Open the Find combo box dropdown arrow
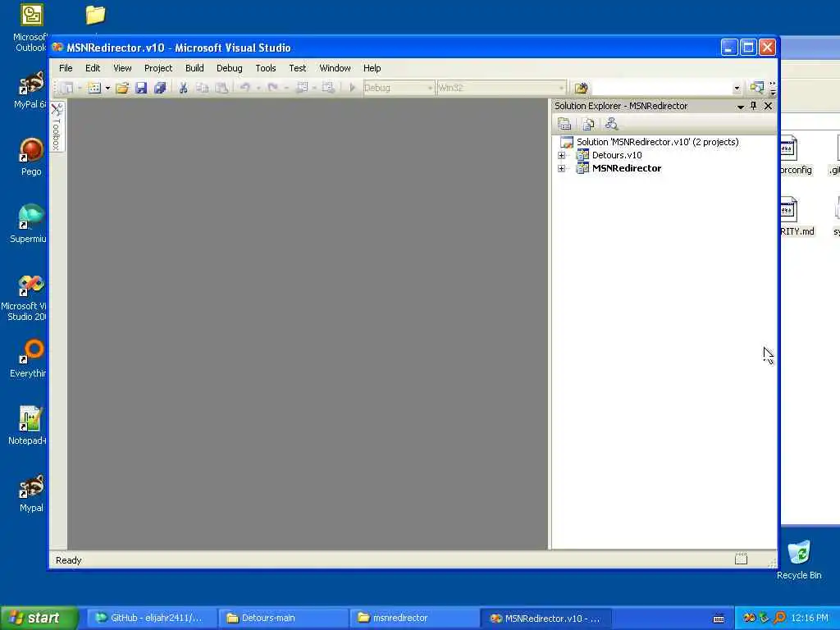Viewport: 840px width, 630px height. pos(737,89)
